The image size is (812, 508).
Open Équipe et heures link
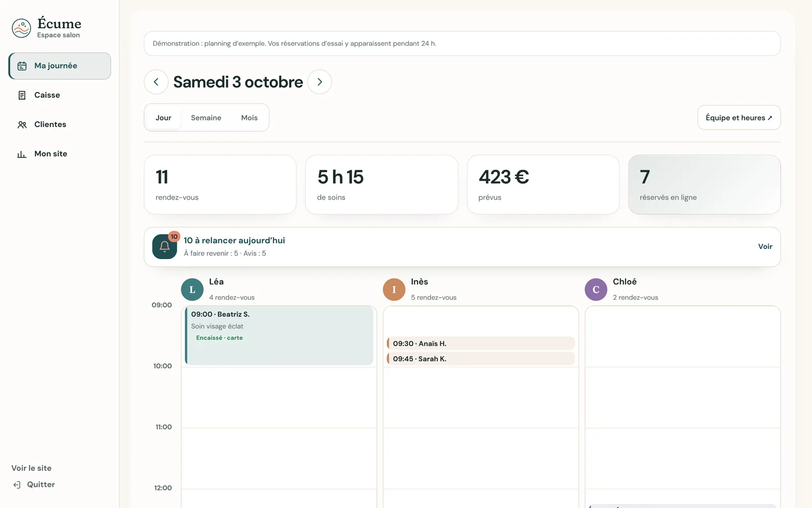pos(739,118)
